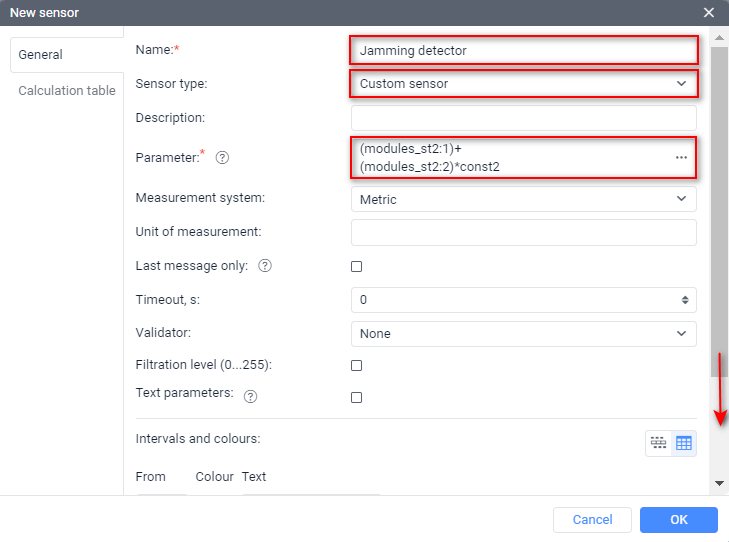This screenshot has width=729, height=542.
Task: Switch intervals to the table view icon
Action: click(684, 443)
